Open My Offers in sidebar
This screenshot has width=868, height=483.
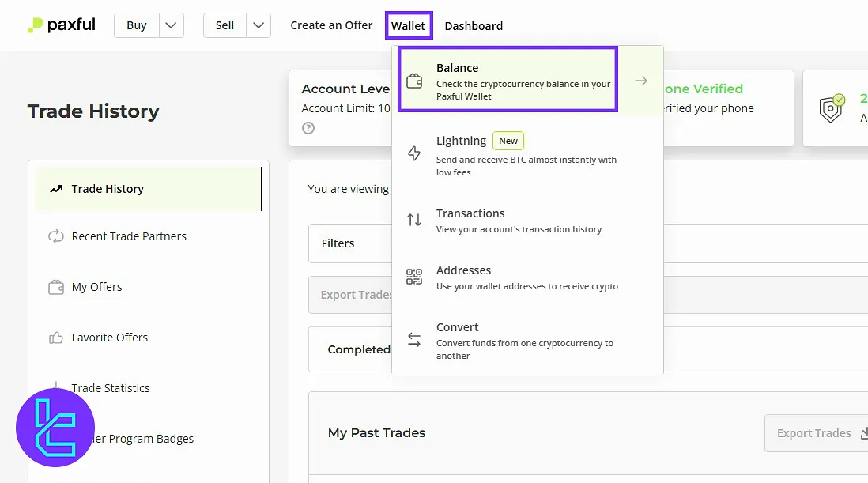pos(97,287)
